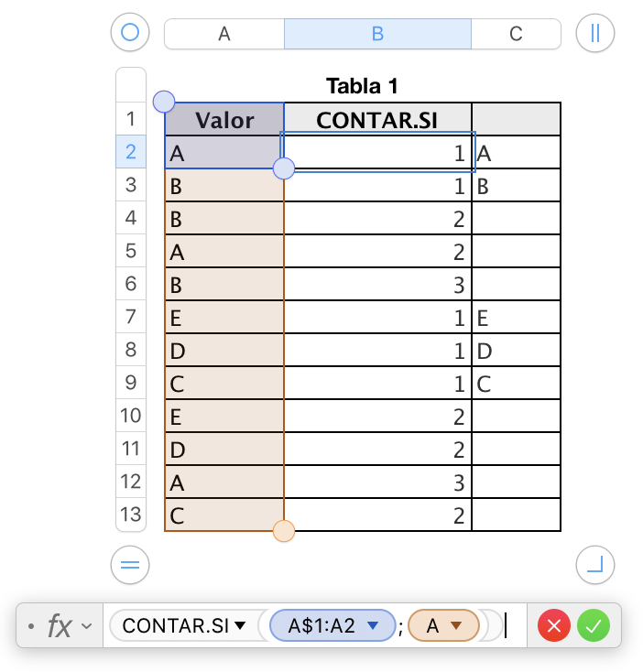Select the row 2 header
Viewport: 643px width, 672px height.
[130, 152]
